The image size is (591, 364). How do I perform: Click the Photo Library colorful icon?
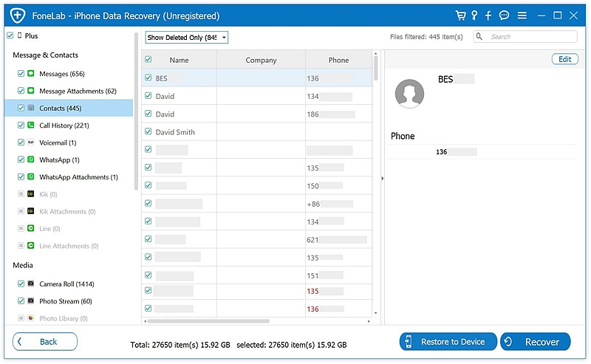(x=31, y=318)
